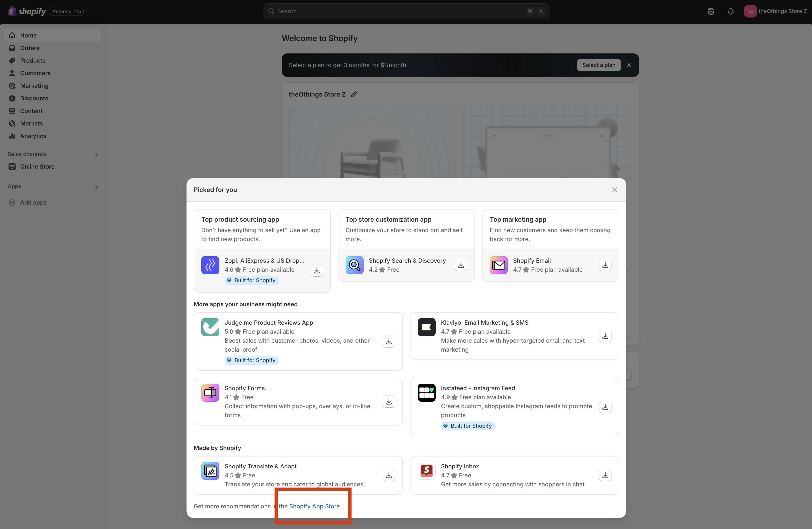This screenshot has width=812, height=529.
Task: Edit store name with pencil icon
Action: pyautogui.click(x=354, y=95)
